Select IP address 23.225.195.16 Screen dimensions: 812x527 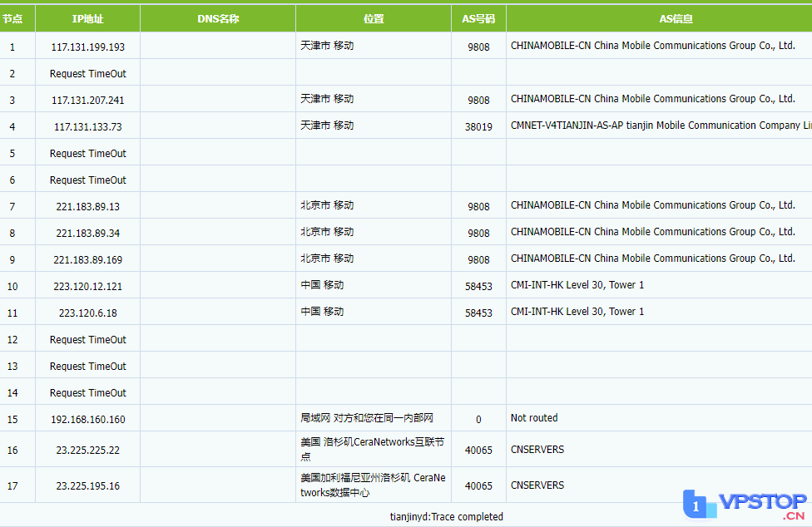click(x=88, y=486)
